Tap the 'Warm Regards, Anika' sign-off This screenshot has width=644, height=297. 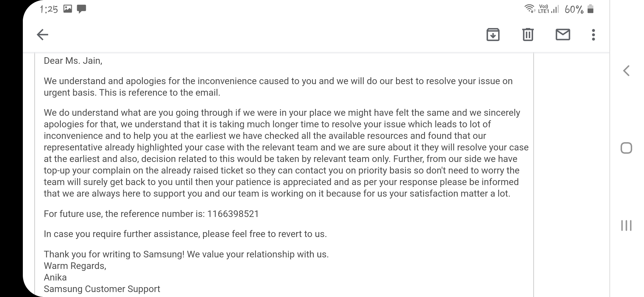[x=75, y=271]
